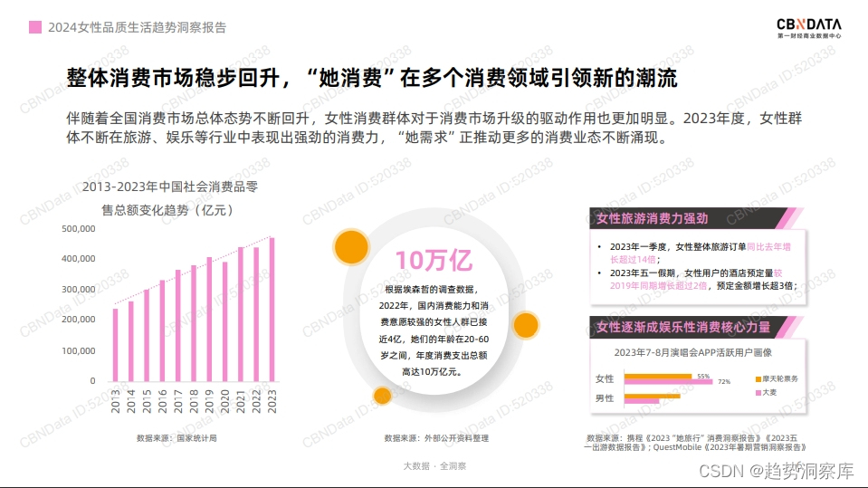Select the 2017 bar in the retail chart
The width and height of the screenshot is (868, 488).
(x=177, y=325)
